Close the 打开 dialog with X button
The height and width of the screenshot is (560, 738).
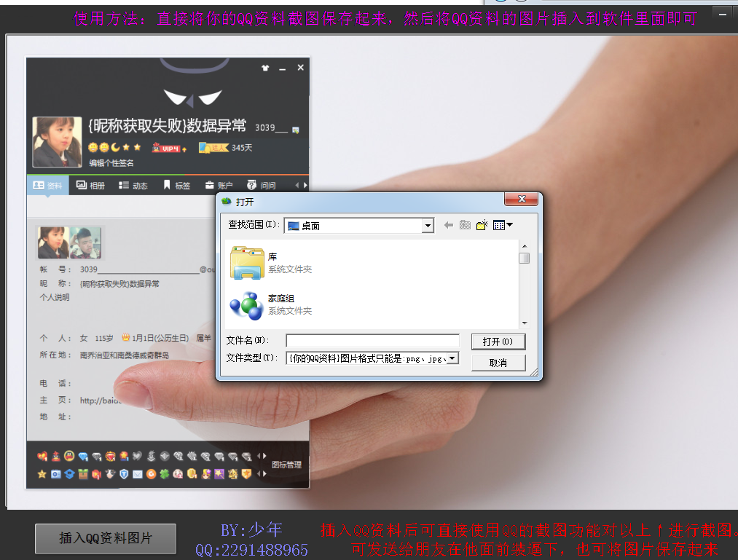coord(522,199)
